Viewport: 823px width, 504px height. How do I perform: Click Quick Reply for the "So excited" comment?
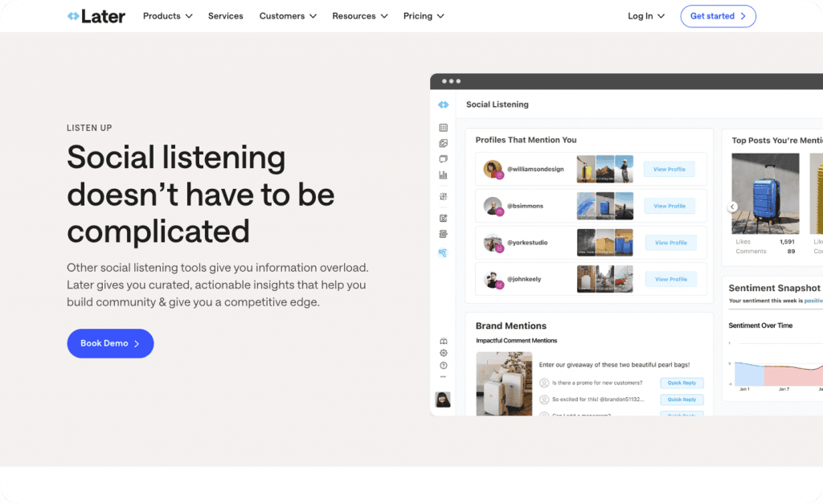(682, 400)
